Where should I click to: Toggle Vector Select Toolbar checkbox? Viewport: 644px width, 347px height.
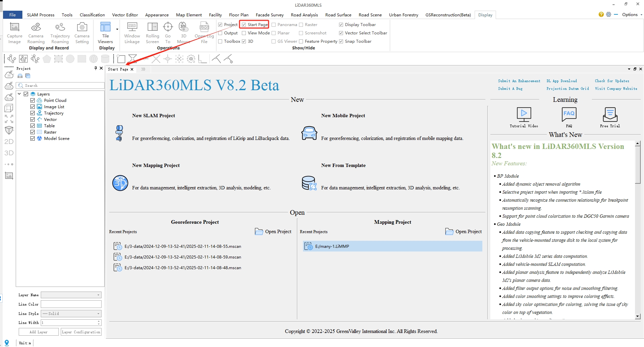tap(341, 33)
